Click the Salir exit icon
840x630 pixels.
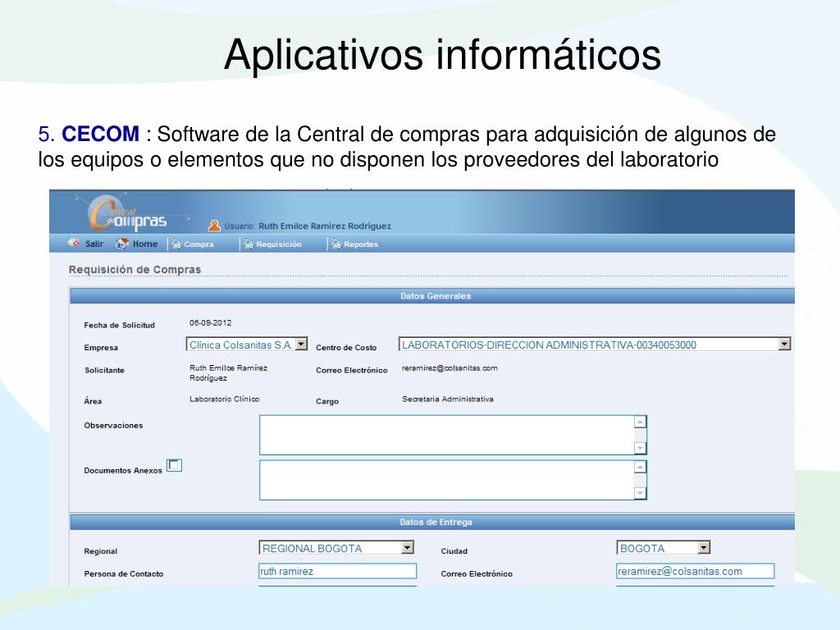point(73,243)
